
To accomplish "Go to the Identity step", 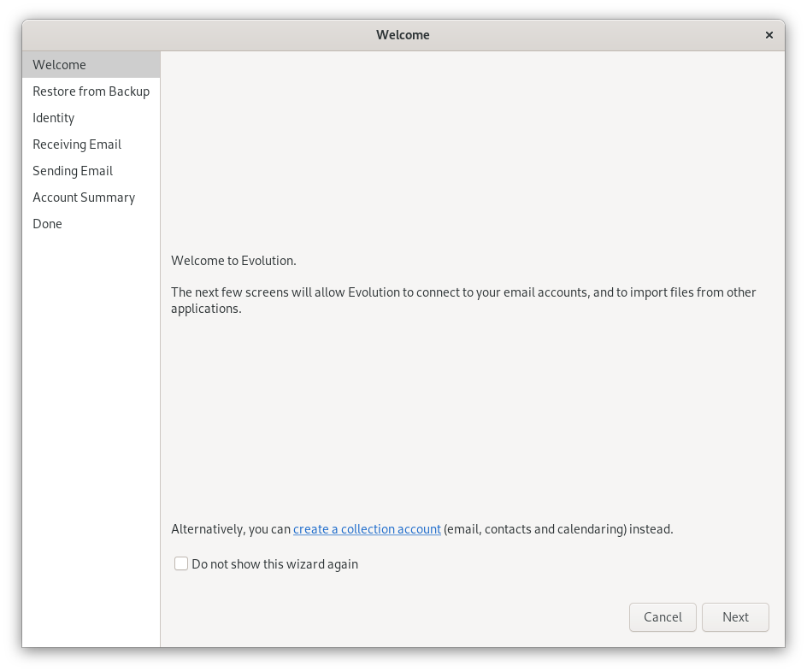I will click(x=54, y=118).
